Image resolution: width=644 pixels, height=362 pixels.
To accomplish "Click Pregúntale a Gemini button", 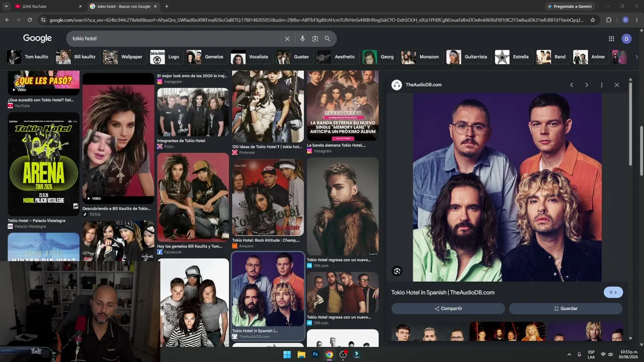I will click(570, 7).
